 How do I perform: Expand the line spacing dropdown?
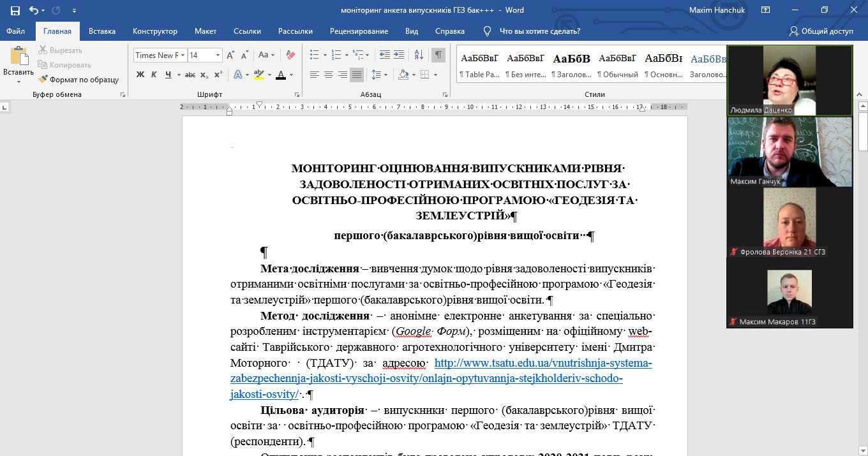pyautogui.click(x=385, y=75)
